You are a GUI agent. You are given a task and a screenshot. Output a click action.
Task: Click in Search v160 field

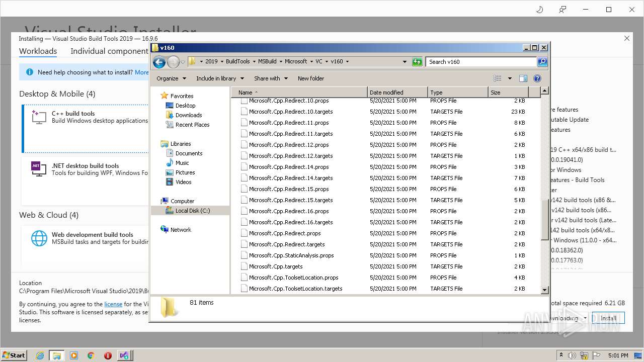point(481,62)
